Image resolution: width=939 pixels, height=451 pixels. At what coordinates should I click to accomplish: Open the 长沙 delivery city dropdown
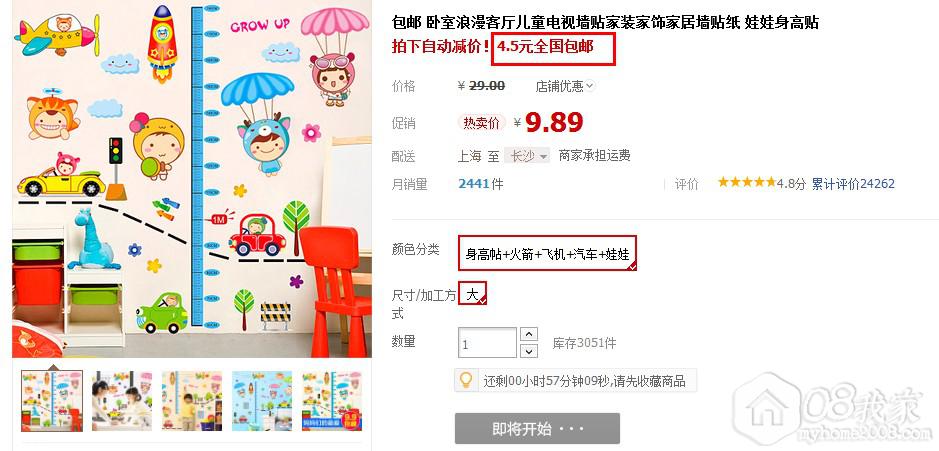[x=526, y=156]
